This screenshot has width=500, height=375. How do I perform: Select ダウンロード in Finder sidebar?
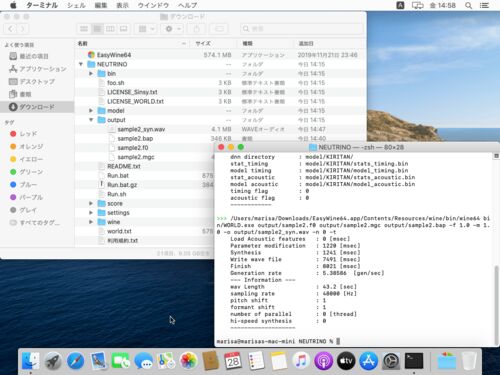(x=37, y=107)
